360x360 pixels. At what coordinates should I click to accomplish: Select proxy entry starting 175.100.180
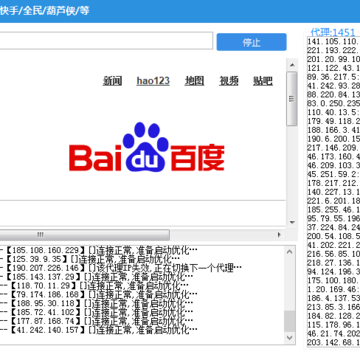tap(333, 281)
